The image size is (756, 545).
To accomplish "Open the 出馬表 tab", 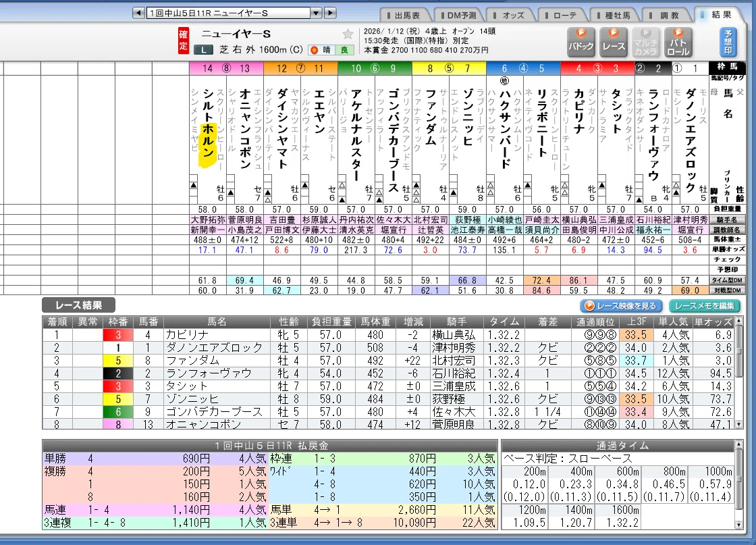I will click(x=407, y=16).
